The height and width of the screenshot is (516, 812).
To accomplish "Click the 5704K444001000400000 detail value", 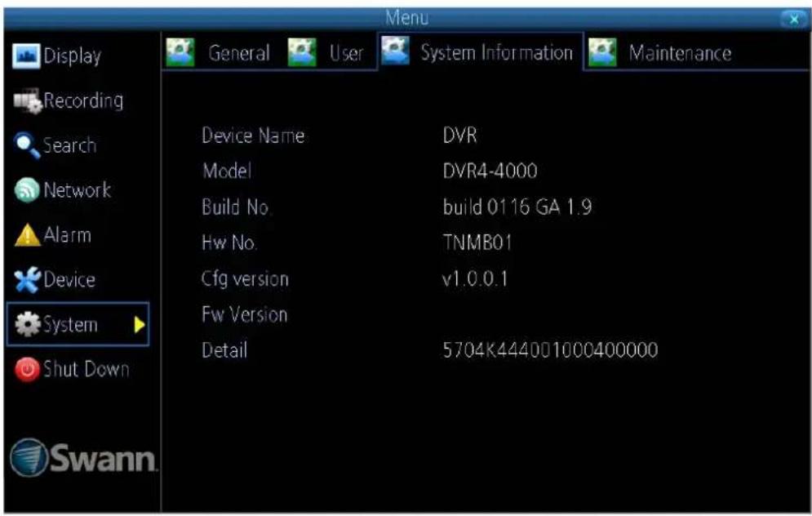I will pyautogui.click(x=551, y=350).
